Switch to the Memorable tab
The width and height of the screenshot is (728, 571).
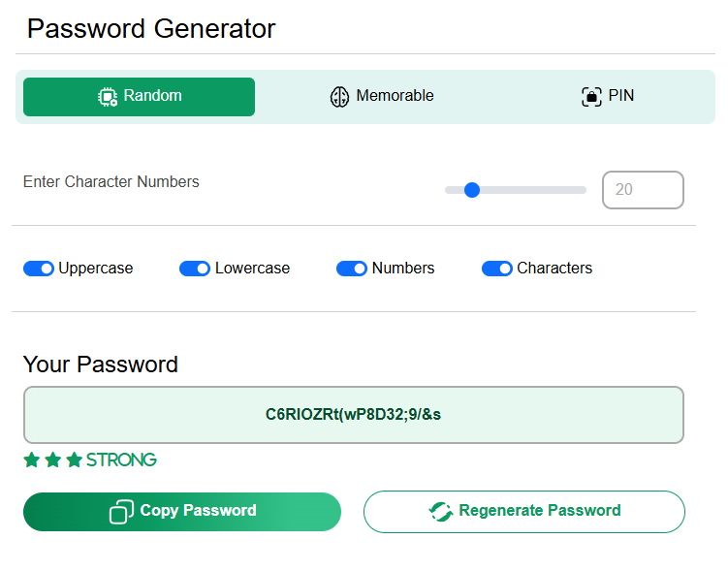[x=381, y=97]
